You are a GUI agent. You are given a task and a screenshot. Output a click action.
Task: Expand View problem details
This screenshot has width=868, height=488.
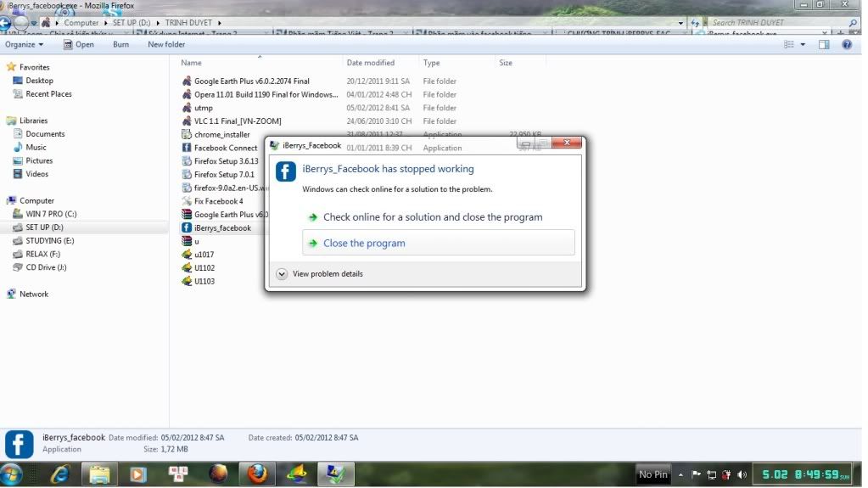320,273
